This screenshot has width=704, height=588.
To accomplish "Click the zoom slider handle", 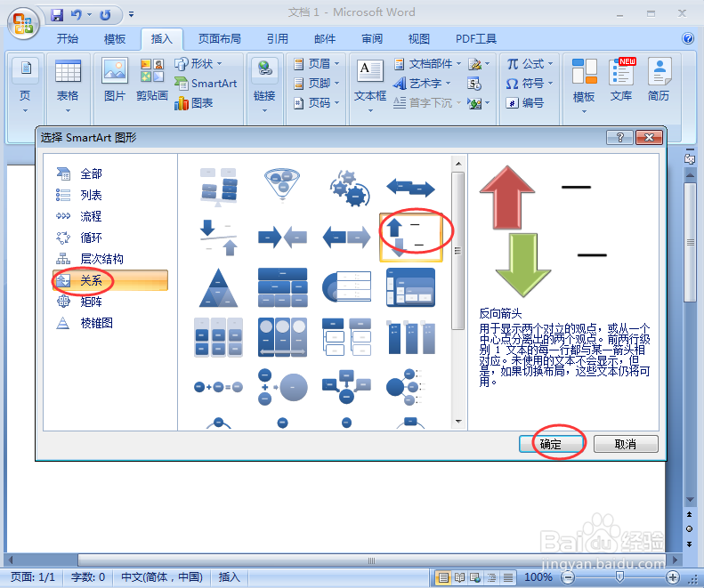I will click(619, 577).
